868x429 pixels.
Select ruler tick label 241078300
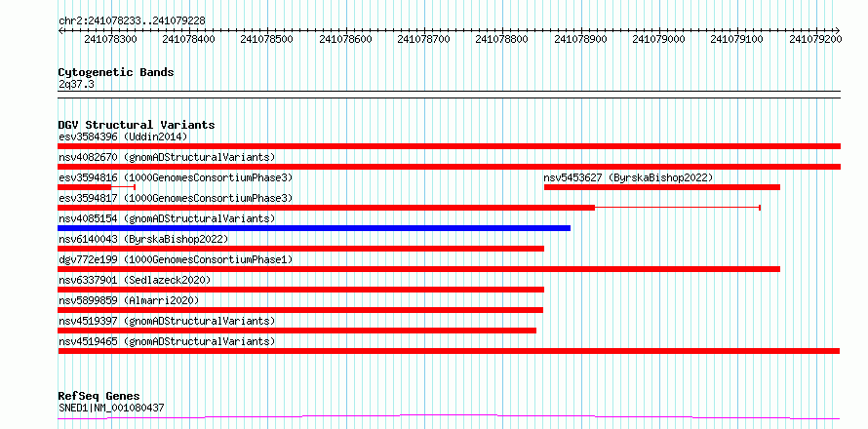click(x=110, y=40)
